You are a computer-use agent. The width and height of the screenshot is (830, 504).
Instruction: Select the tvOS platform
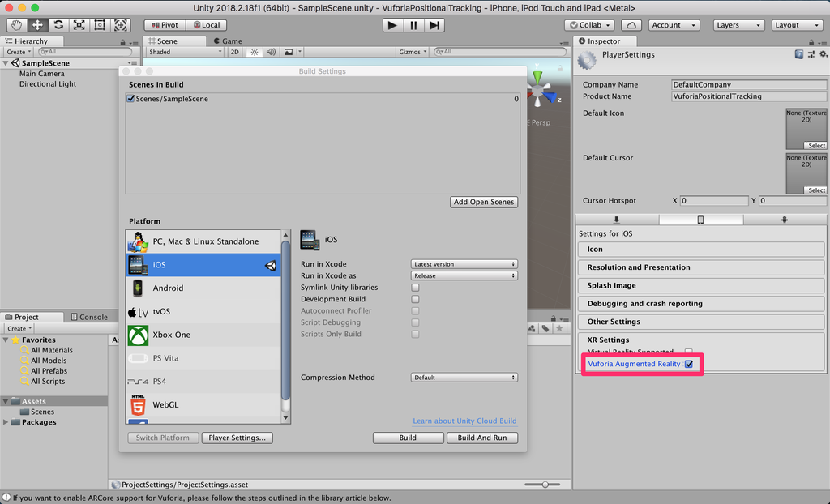203,311
